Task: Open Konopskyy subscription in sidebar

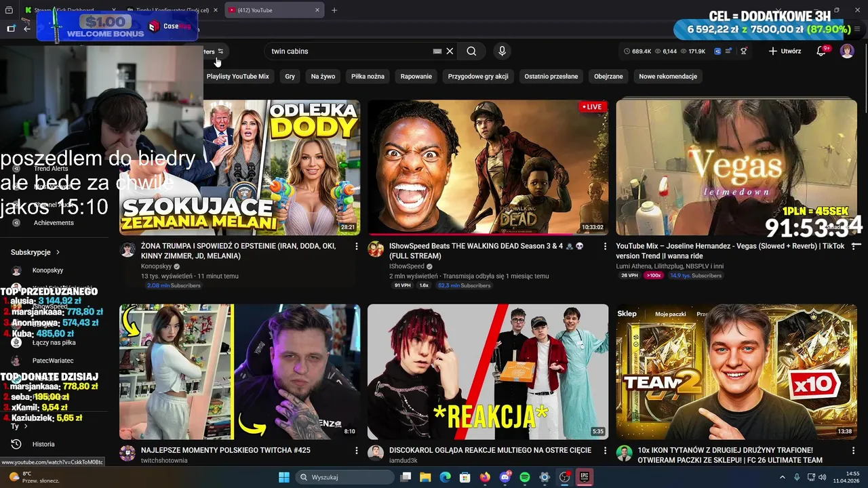Action: point(47,270)
